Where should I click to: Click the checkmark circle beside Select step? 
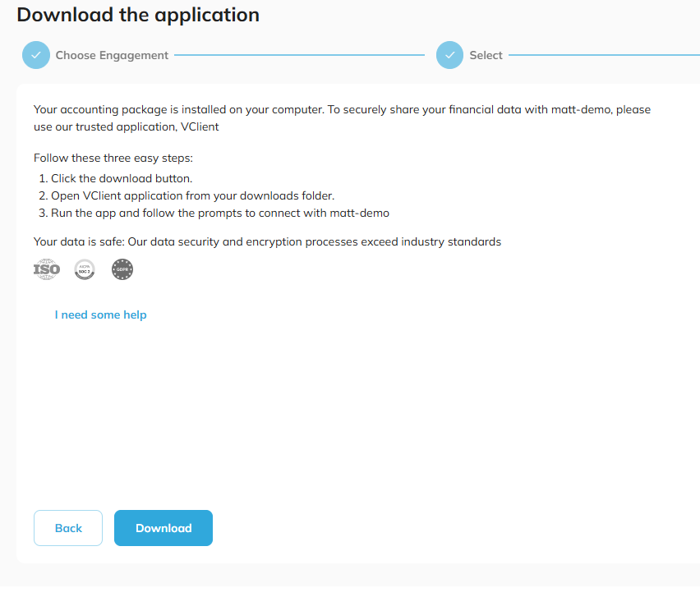[449, 55]
